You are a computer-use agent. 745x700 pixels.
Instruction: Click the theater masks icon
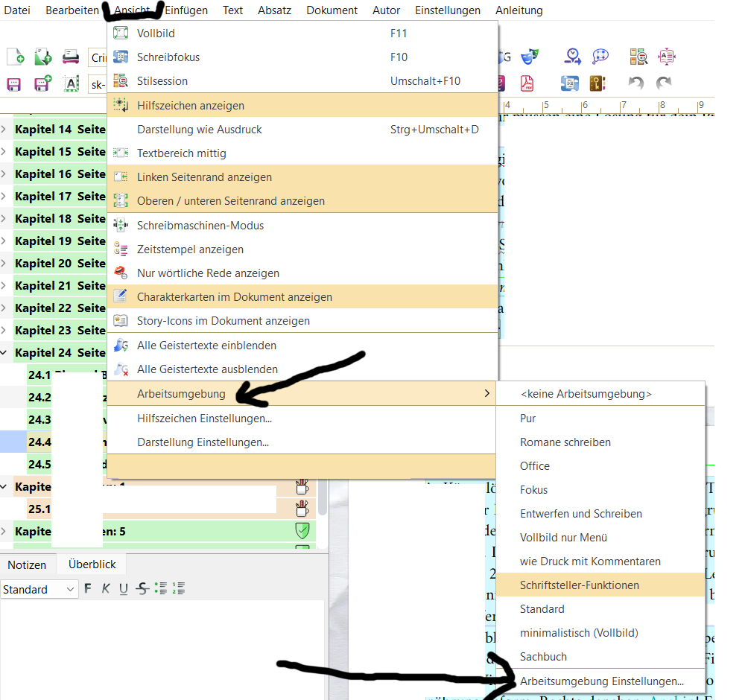point(529,57)
